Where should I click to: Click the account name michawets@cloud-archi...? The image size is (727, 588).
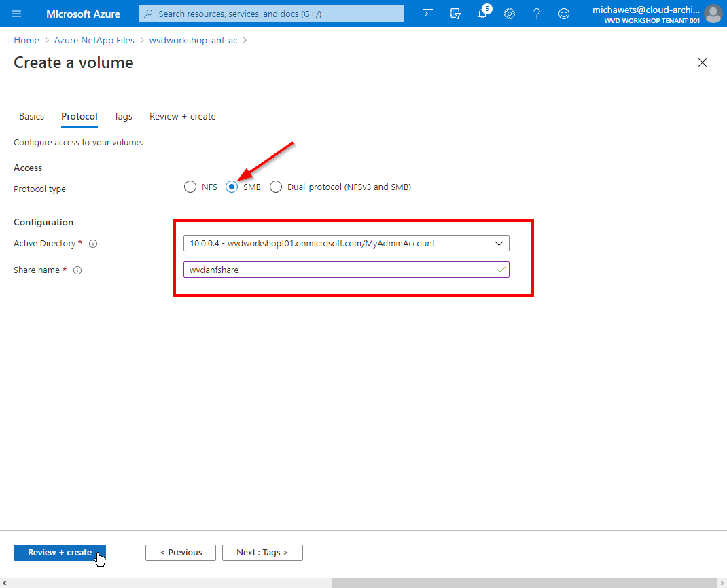(646, 10)
